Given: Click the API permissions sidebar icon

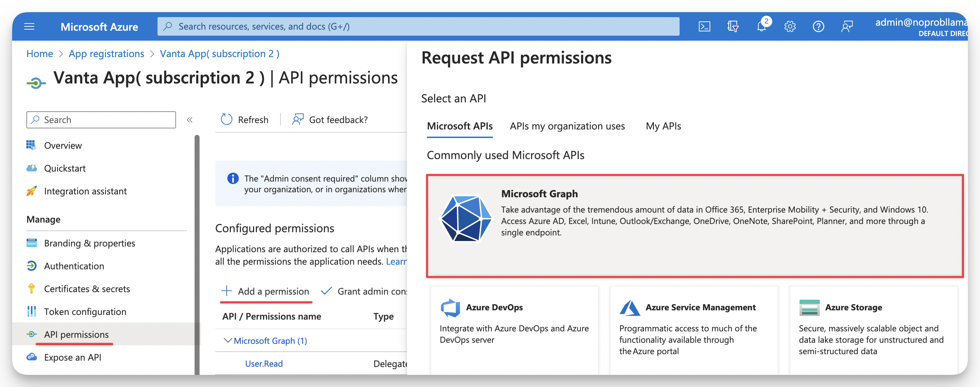Looking at the screenshot, I should (31, 335).
